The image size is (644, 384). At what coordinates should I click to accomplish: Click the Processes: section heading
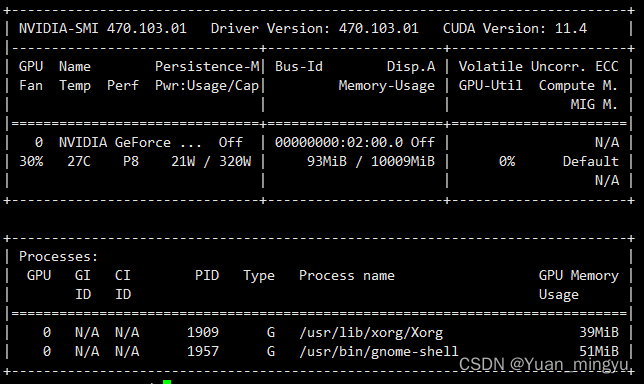pyautogui.click(x=59, y=257)
